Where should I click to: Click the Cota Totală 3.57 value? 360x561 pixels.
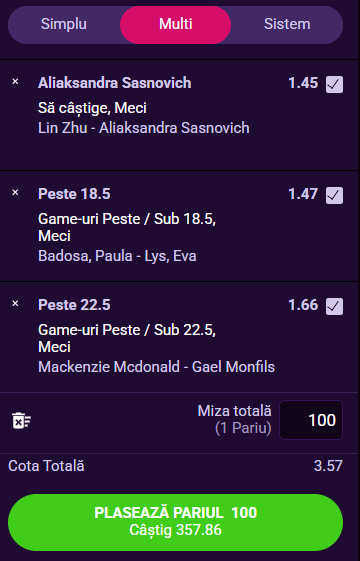[328, 466]
